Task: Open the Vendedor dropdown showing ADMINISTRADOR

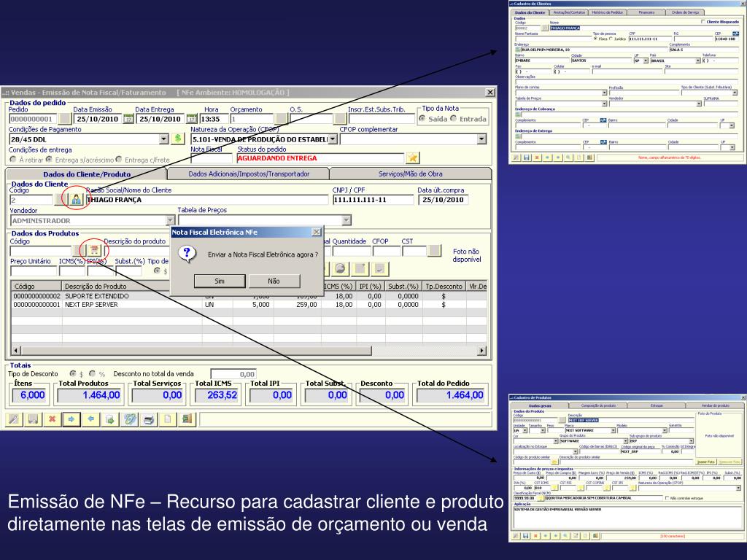Action: click(x=170, y=220)
